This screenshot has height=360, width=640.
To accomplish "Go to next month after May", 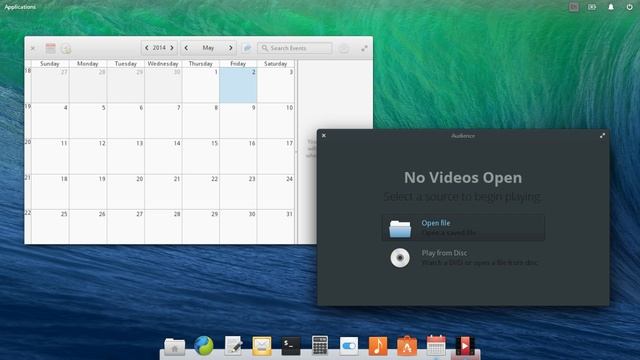I will (231, 48).
